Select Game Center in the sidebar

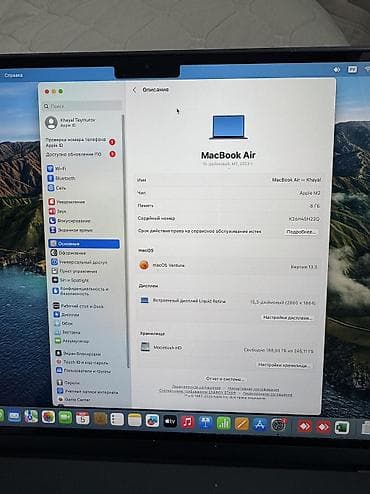pos(74,399)
